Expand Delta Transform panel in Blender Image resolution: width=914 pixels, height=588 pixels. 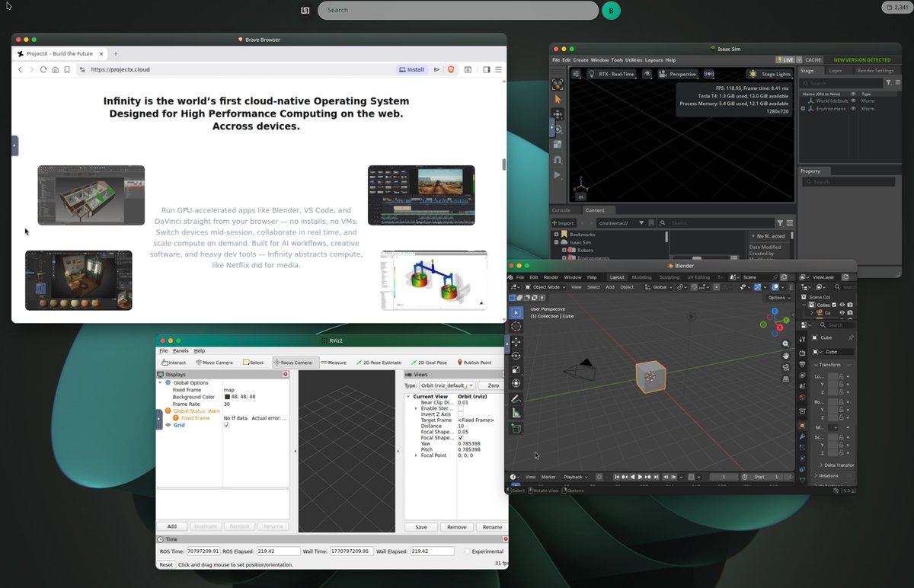pos(836,465)
